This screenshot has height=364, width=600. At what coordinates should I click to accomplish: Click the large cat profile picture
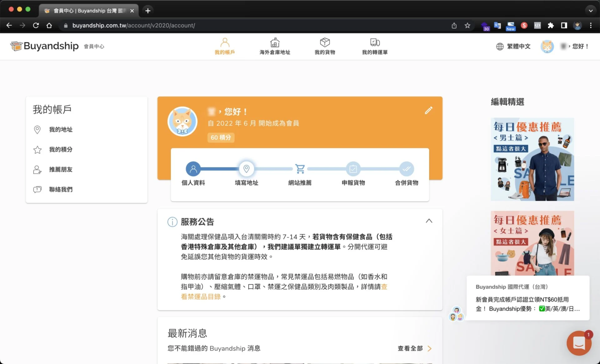click(x=182, y=121)
